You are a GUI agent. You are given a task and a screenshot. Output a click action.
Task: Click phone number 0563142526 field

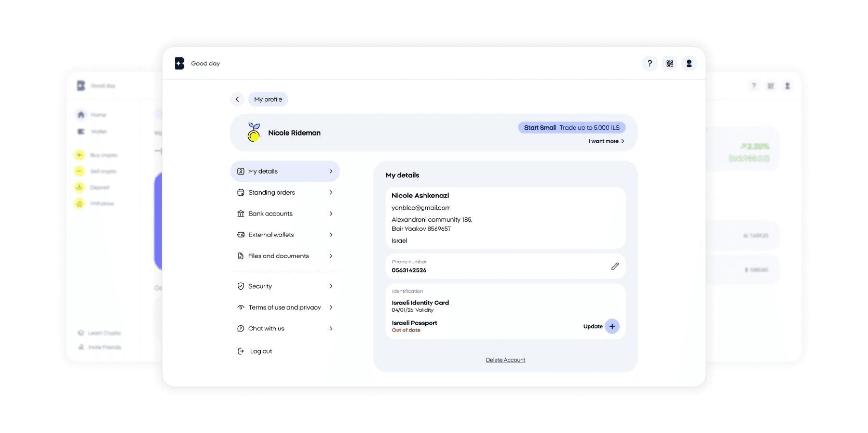point(505,266)
